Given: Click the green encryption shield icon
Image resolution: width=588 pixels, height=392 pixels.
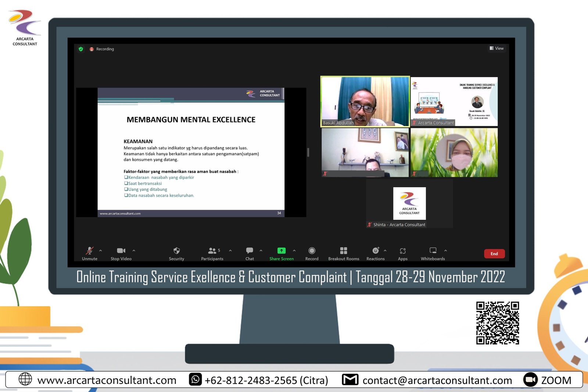Looking at the screenshot, I should point(81,49).
